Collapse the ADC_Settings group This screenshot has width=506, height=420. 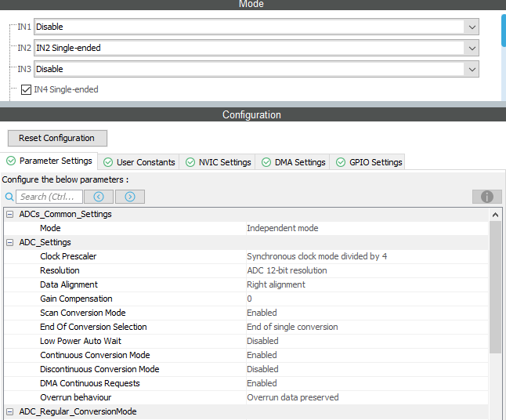[x=10, y=243]
